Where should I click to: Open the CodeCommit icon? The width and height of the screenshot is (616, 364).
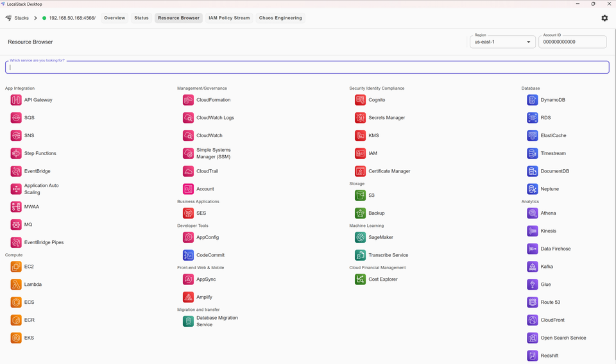point(188,255)
